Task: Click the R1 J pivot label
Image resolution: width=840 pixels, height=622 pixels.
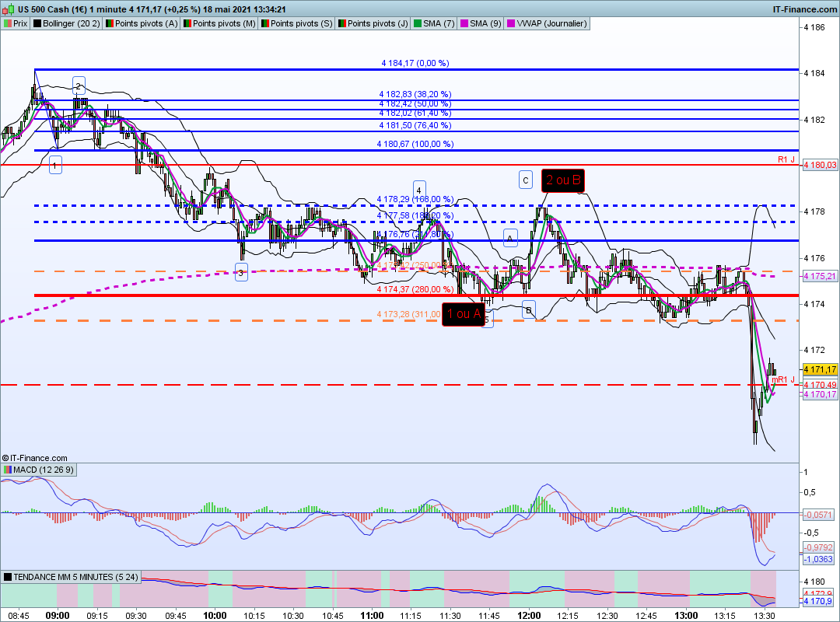Action: tap(786, 159)
